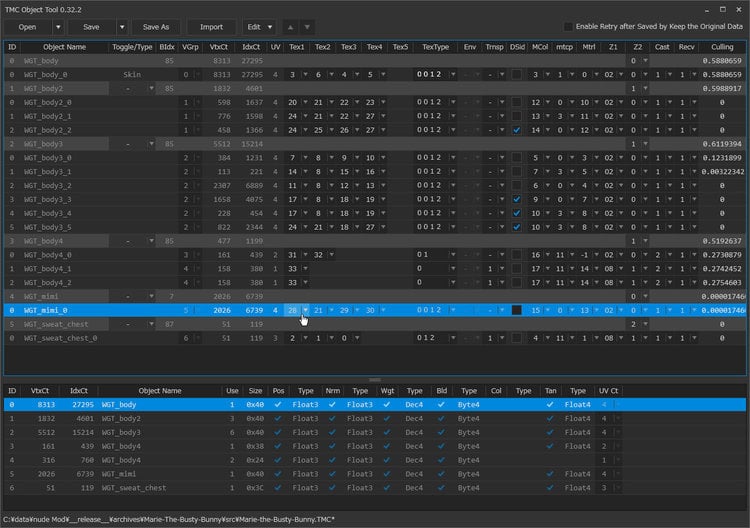Open the Tex2 dropdown for WGT_body4_0
This screenshot has width=750, height=528.
(331, 255)
